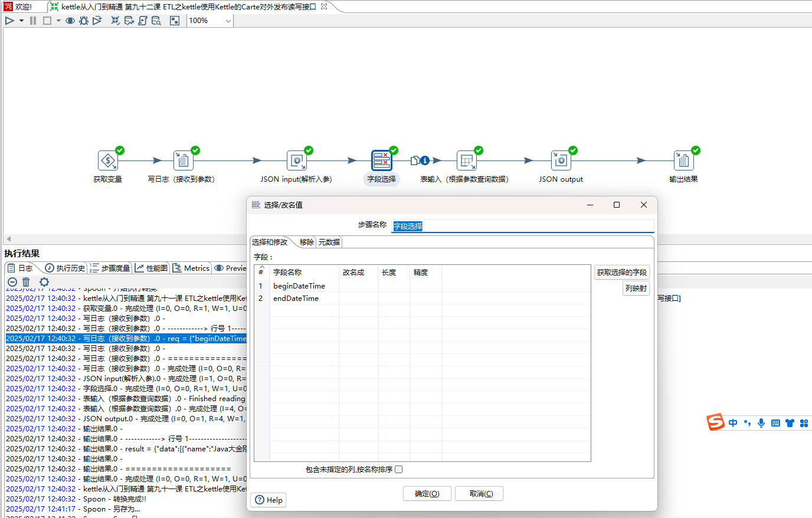The image size is (812, 518).
Task: Edit the 步骤名称 input field
Action: coord(523,226)
